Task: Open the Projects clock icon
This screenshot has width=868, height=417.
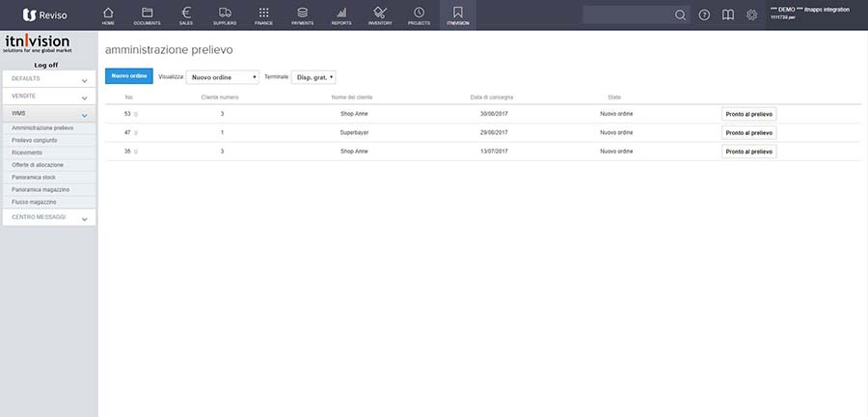Action: (x=419, y=14)
